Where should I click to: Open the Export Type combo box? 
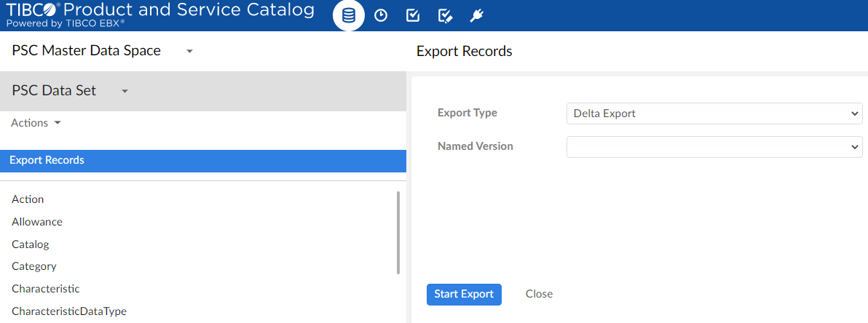pyautogui.click(x=714, y=113)
